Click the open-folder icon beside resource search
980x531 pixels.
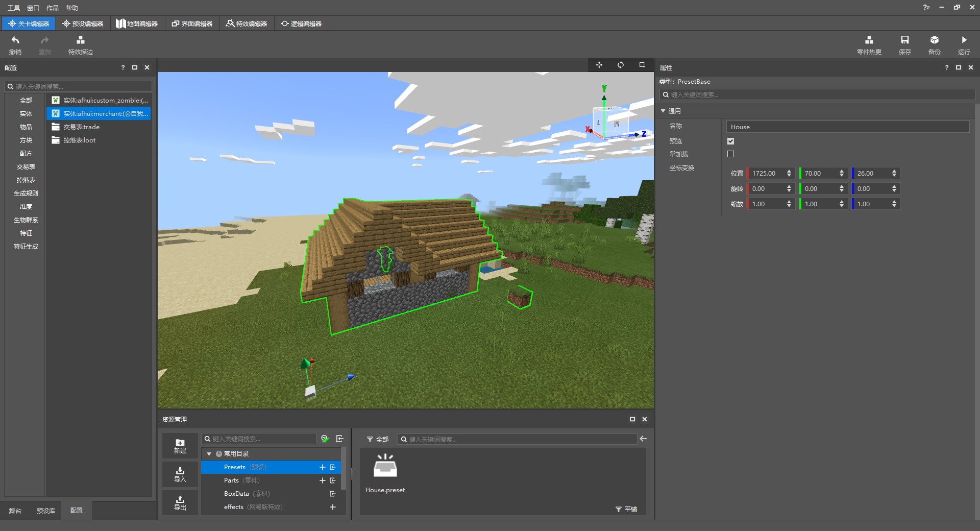[340, 439]
